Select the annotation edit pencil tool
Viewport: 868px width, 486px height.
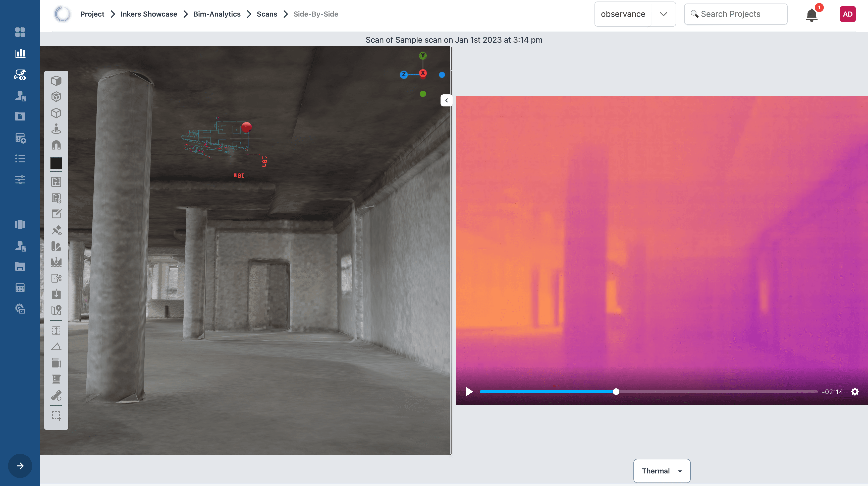(56, 214)
